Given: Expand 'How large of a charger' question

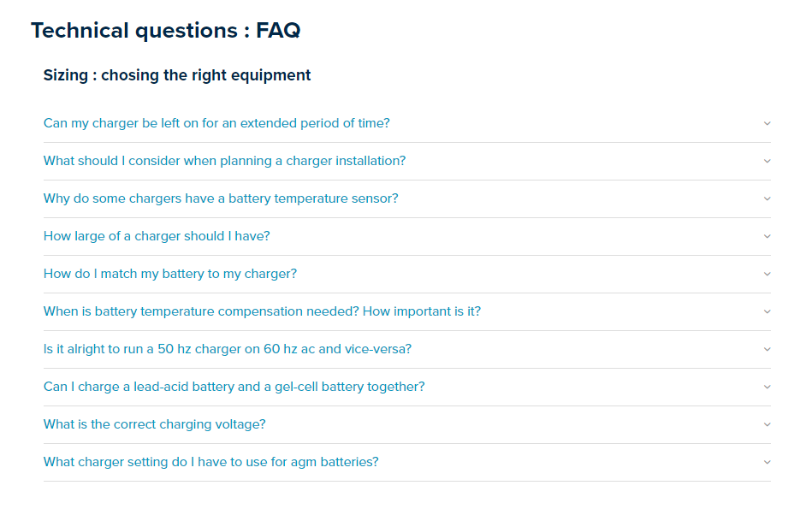Looking at the screenshot, I should (x=157, y=236).
